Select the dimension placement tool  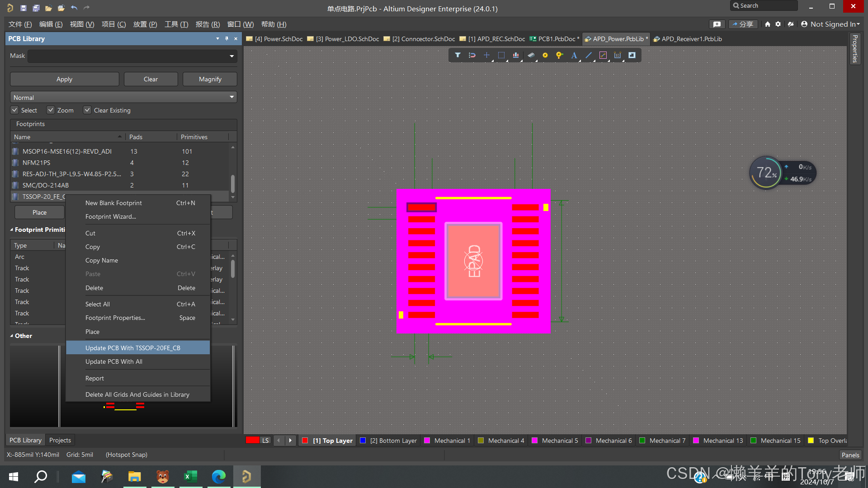618,55
